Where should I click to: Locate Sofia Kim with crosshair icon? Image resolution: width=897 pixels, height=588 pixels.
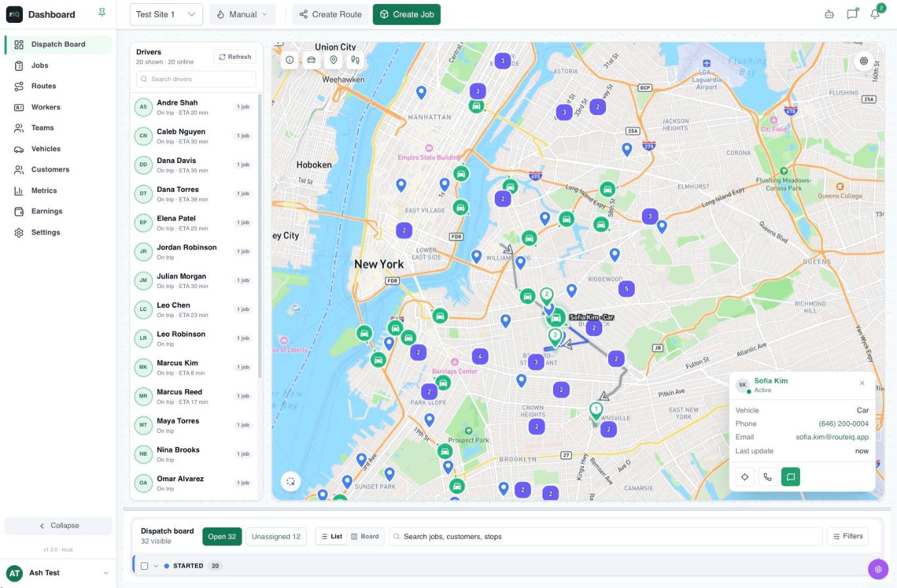click(745, 477)
